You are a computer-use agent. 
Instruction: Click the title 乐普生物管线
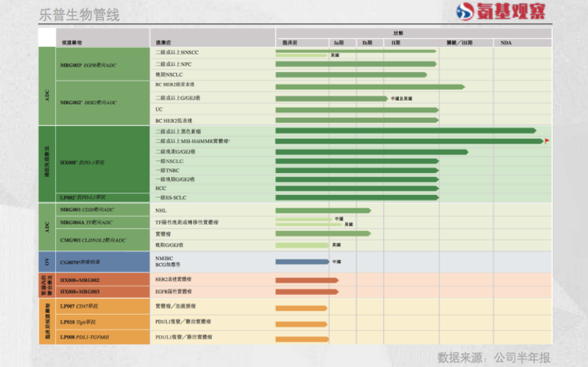pyautogui.click(x=79, y=15)
